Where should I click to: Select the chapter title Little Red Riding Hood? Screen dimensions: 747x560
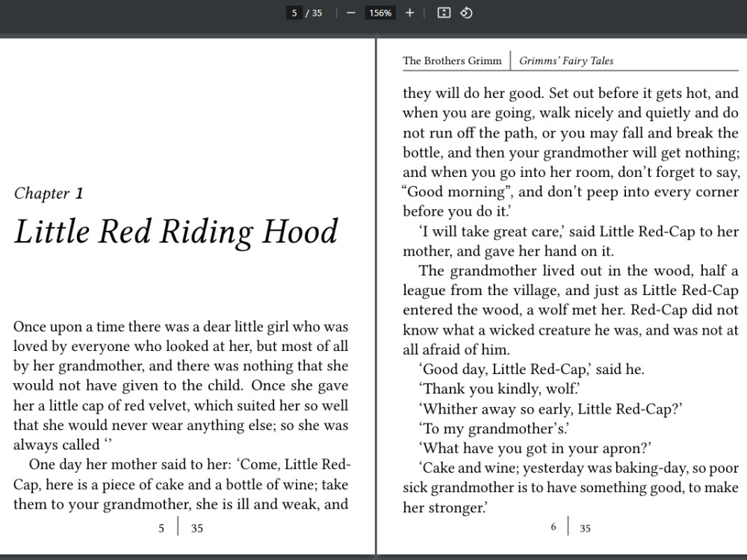[x=176, y=232]
